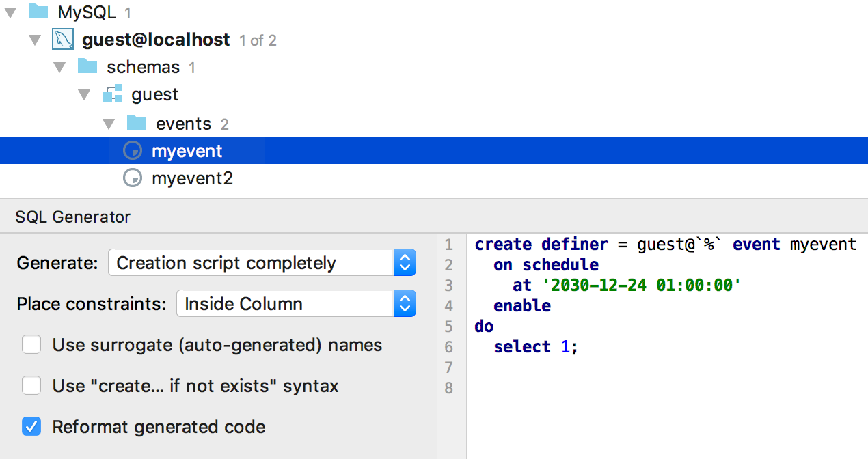This screenshot has height=459, width=868.
Task: Select the schemas label in tree
Action: tap(144, 67)
